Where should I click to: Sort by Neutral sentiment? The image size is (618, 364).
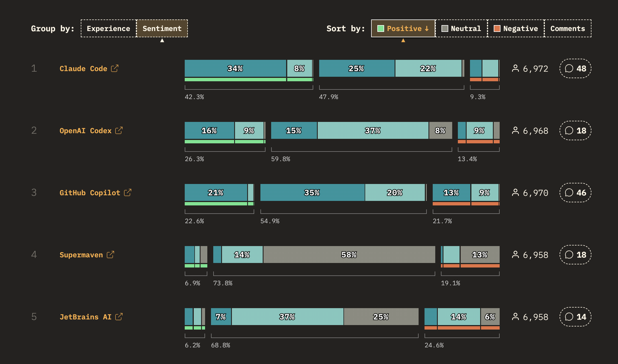click(x=462, y=28)
